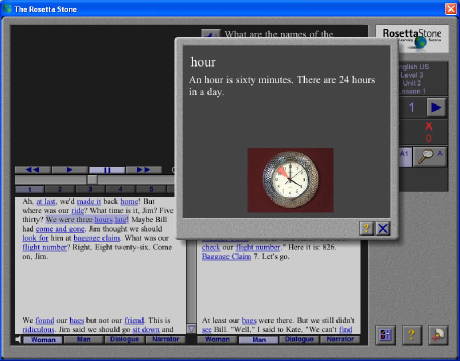Viewport: 460px width, 361px height.
Task: Open the menu grid icon at bottom right
Action: pos(386,335)
